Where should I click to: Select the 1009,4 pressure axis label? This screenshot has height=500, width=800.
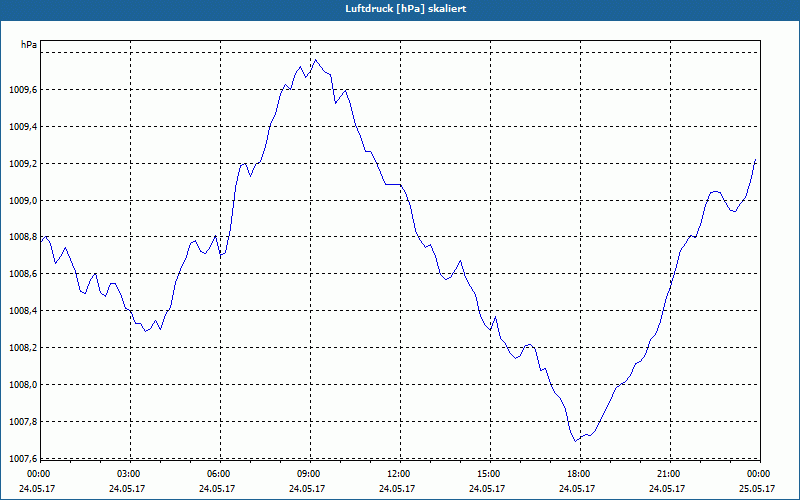(20, 127)
